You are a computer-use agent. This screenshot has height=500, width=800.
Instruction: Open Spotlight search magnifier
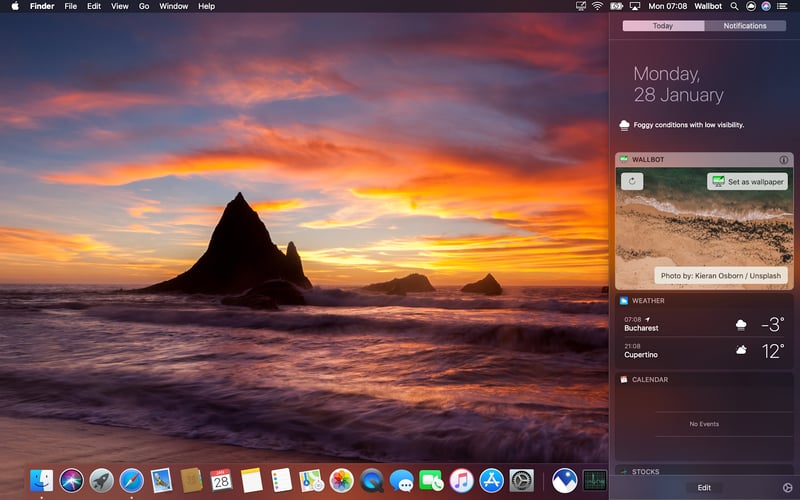click(734, 6)
